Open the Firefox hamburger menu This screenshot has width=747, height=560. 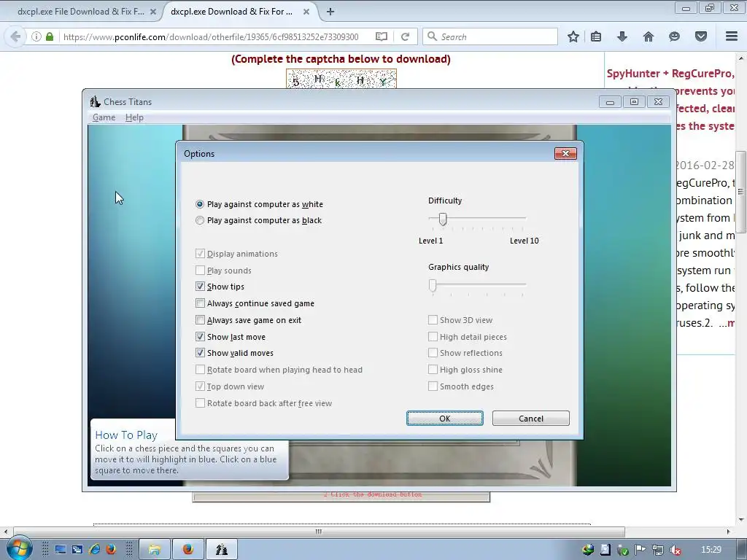[x=732, y=36]
